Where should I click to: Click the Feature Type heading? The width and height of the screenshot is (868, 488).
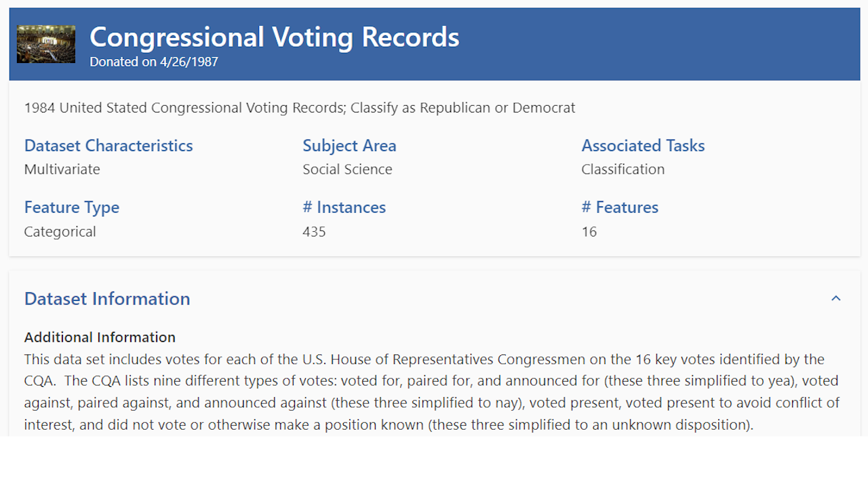coord(71,207)
